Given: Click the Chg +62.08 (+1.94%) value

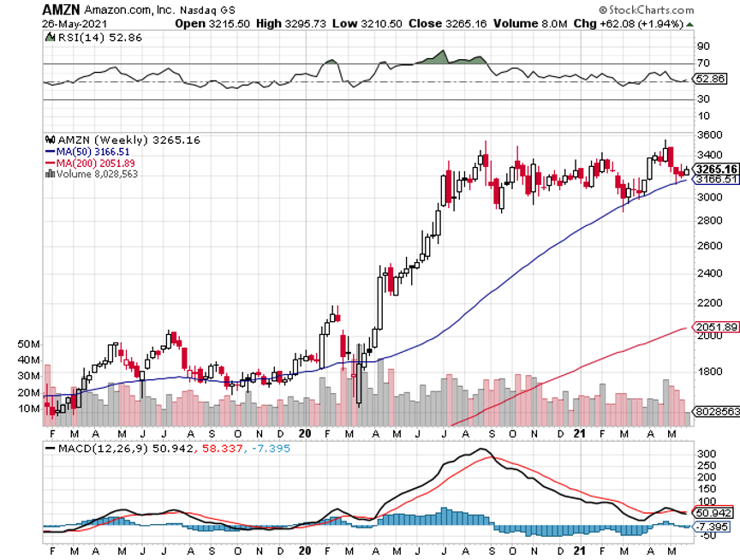Looking at the screenshot, I should (629, 24).
